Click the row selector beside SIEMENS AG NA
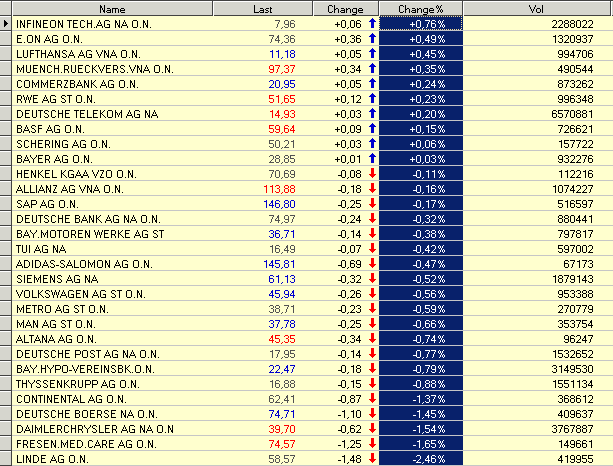This screenshot has height=466, width=613. click(x=5, y=279)
